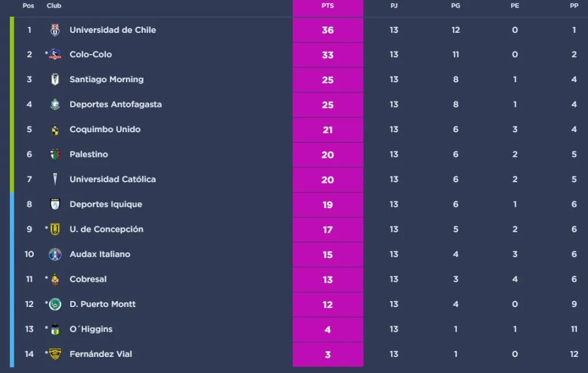Sort table by PTS column header

[328, 6]
